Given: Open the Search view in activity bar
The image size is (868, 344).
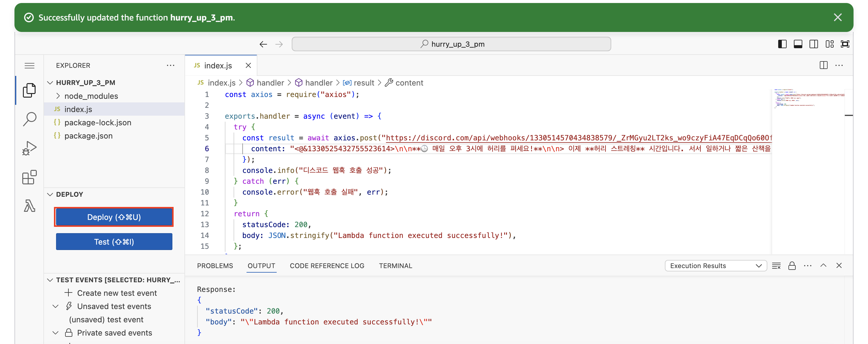Looking at the screenshot, I should click(x=30, y=119).
